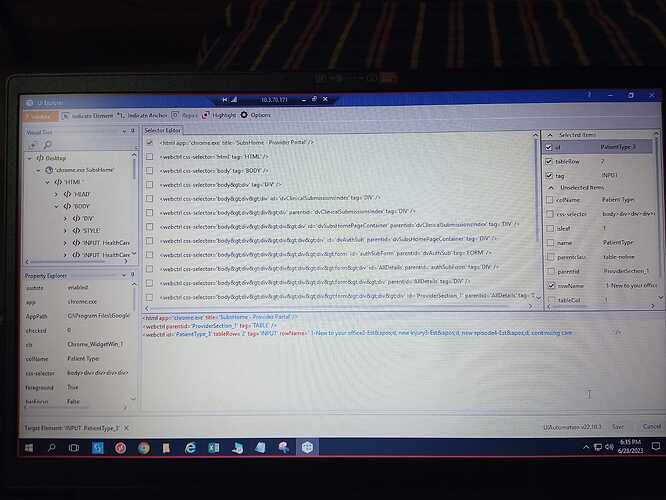The height and width of the screenshot is (500, 666).
Task: Uncheck the id attribute in Selected Items
Action: point(549,147)
